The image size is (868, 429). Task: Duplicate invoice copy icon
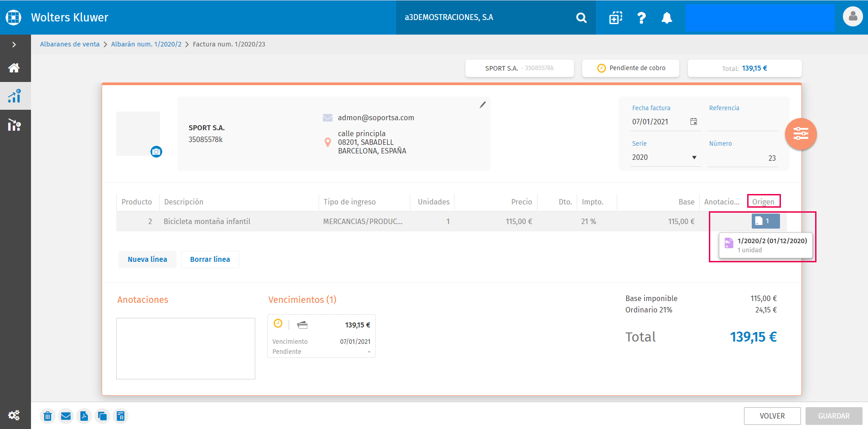click(103, 416)
